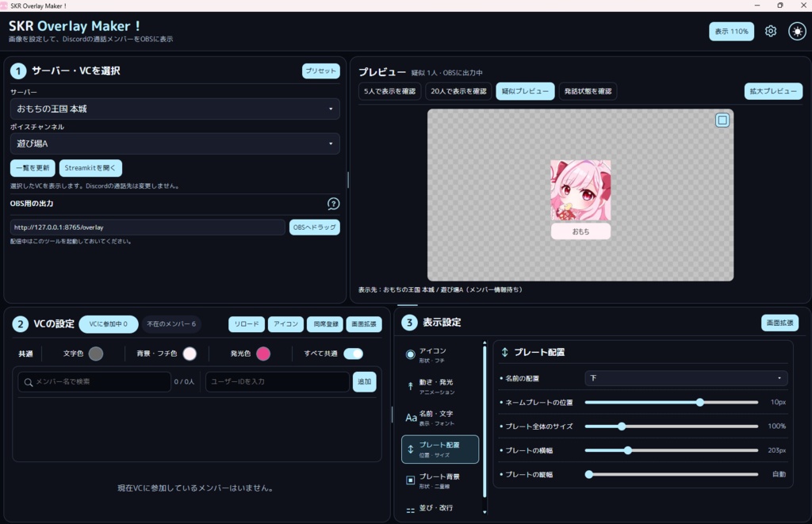Select 5人で表示を確認 preview mode
The image size is (812, 524).
pyautogui.click(x=389, y=91)
